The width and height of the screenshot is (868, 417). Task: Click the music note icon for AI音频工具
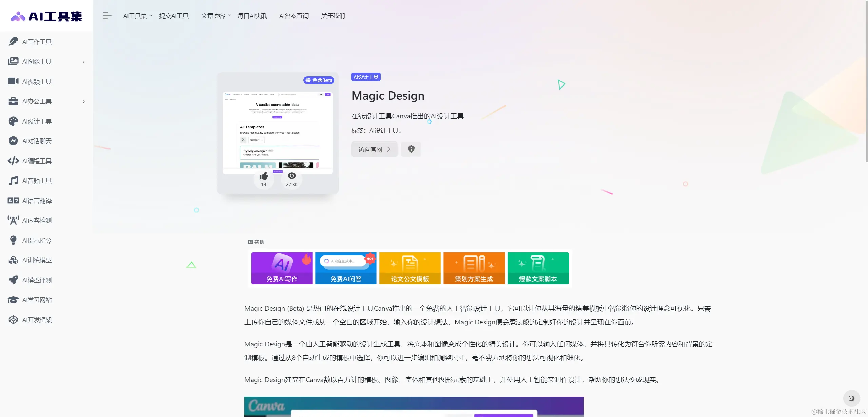pyautogui.click(x=13, y=181)
